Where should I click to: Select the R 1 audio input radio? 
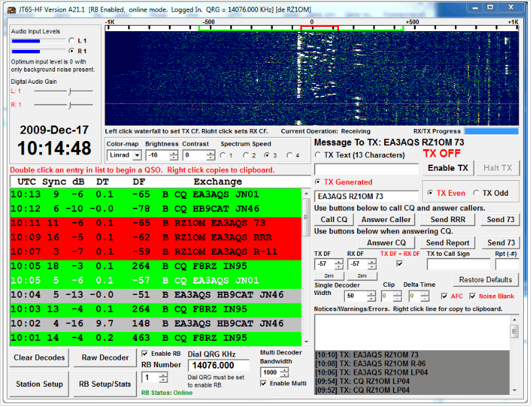[x=72, y=51]
